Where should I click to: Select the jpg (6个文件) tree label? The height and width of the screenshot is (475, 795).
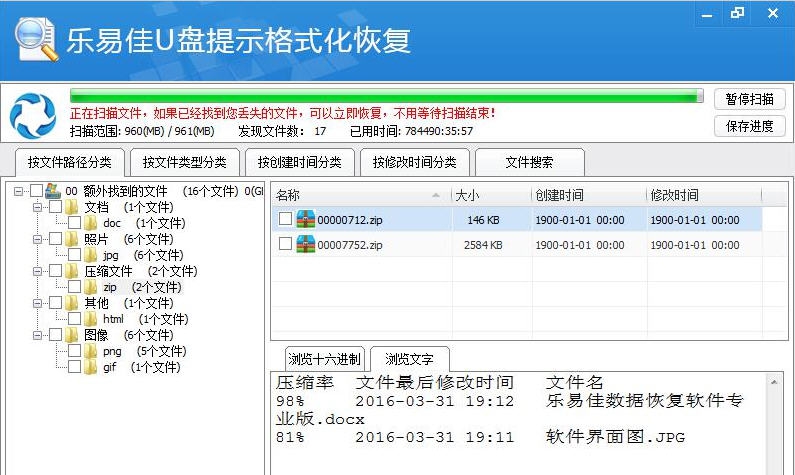point(143,255)
